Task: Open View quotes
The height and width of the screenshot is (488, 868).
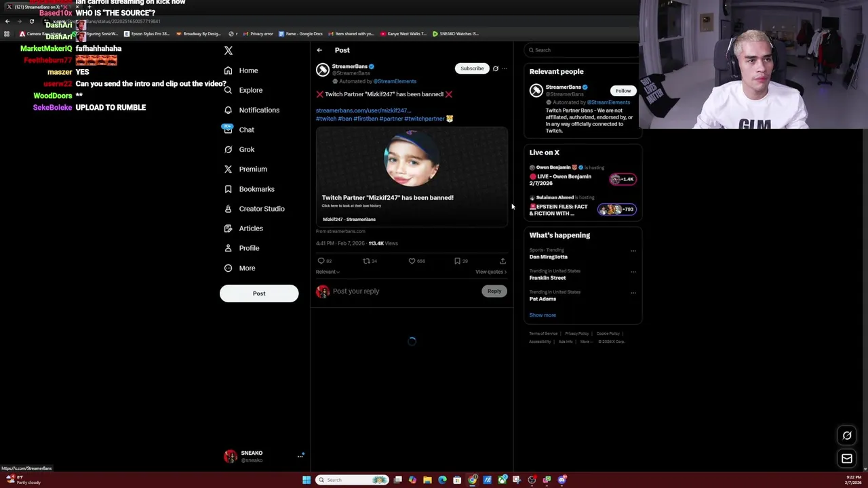Action: (x=491, y=272)
